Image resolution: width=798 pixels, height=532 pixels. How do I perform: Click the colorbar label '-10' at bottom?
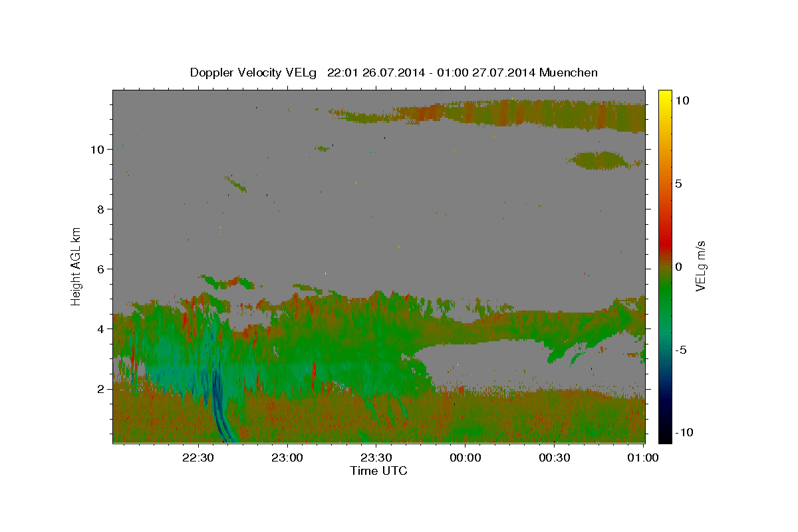point(684,433)
